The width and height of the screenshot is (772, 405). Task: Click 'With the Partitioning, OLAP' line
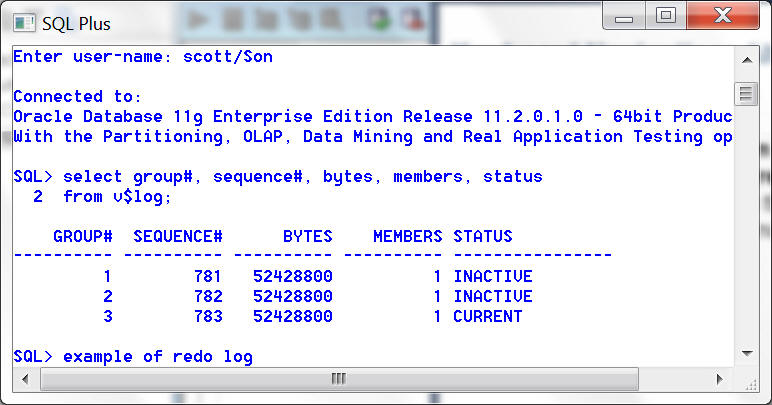pos(373,137)
